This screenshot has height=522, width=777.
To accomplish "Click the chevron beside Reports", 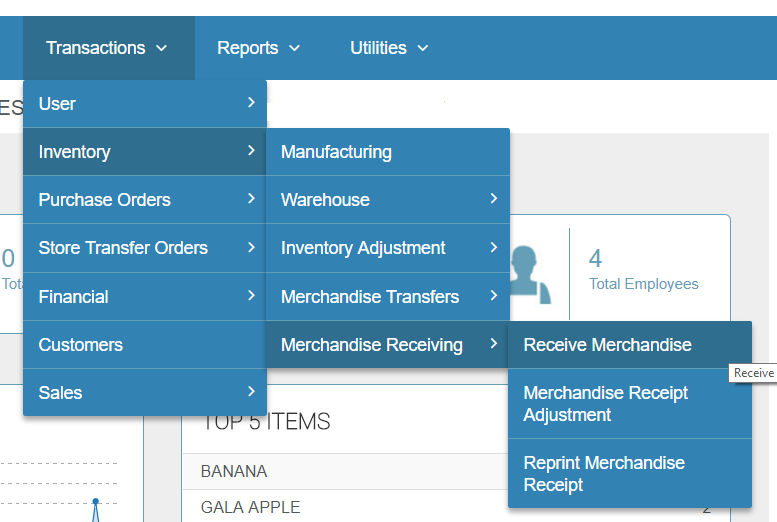I will [294, 48].
